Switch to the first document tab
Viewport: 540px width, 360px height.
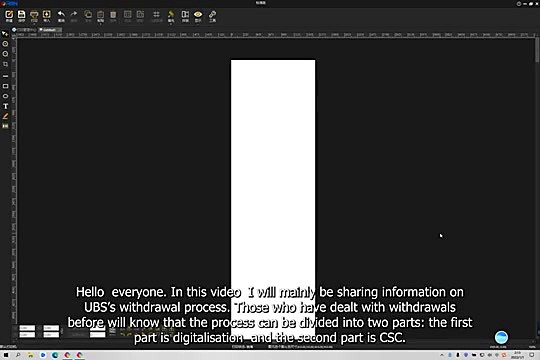point(24,30)
